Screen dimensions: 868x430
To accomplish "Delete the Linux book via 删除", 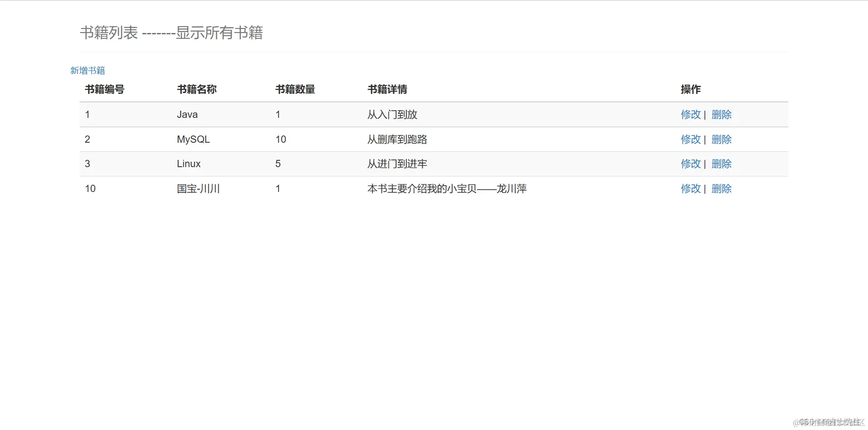I will pos(722,164).
